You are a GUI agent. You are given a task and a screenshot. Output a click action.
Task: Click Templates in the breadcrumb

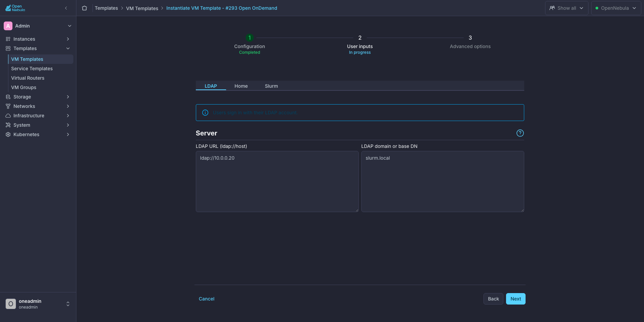[106, 8]
